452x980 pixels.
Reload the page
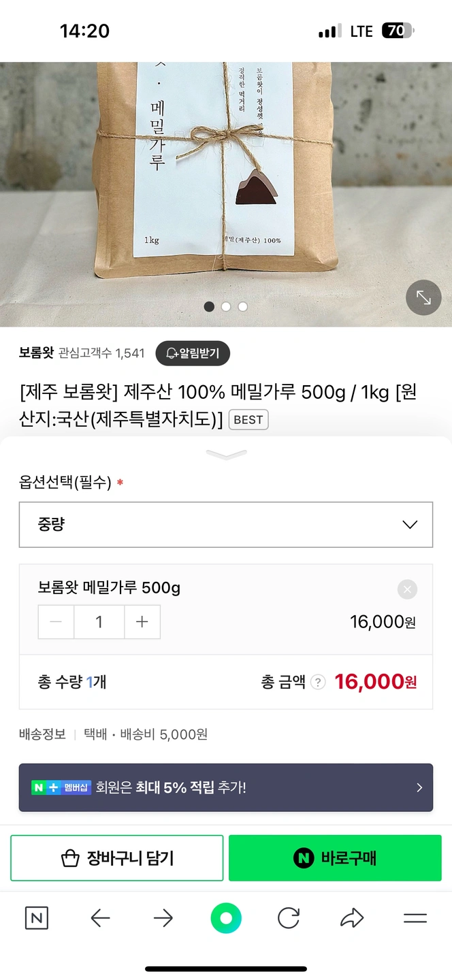(289, 919)
